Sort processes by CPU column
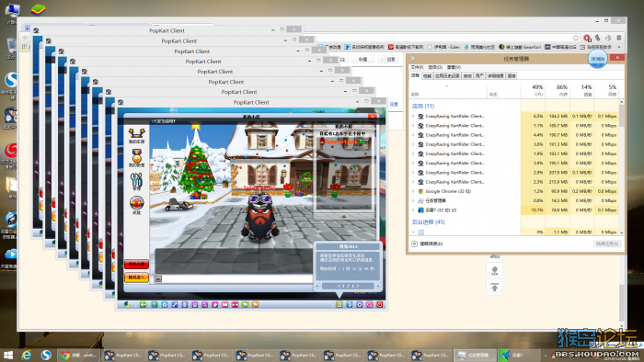 coord(533,91)
